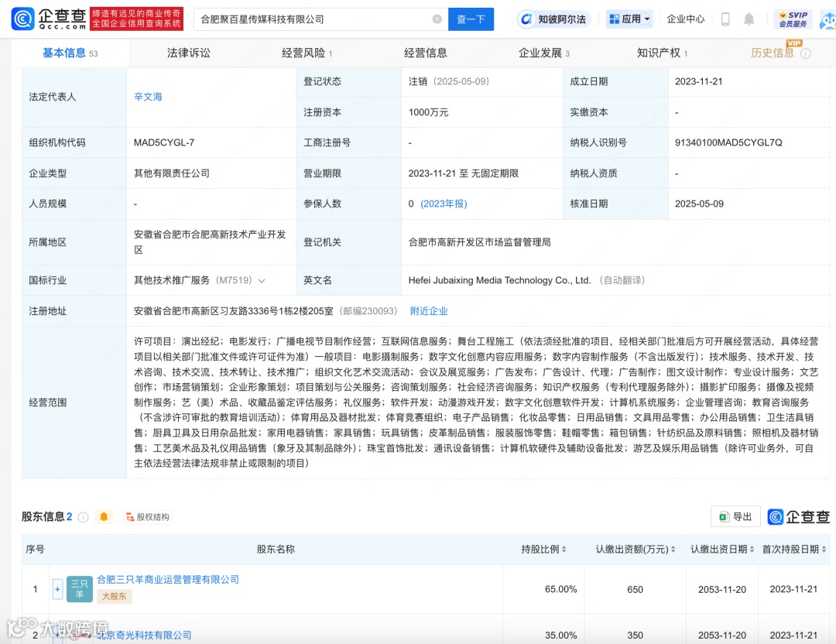The height and width of the screenshot is (644, 836).
Task: Clear the search field with the X icon
Action: click(x=437, y=19)
